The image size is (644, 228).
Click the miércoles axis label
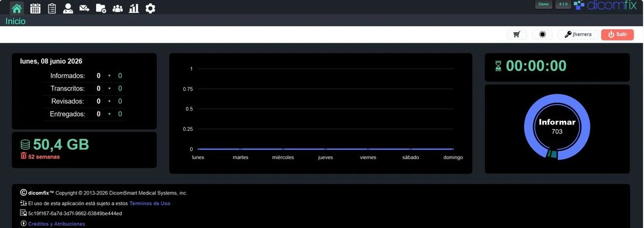pos(283,157)
